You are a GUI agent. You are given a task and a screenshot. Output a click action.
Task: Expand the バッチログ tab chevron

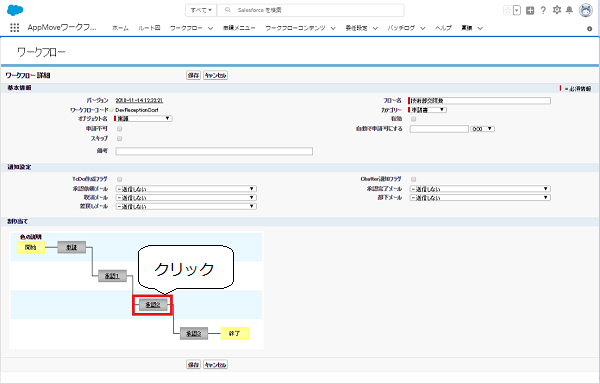pyautogui.click(x=423, y=28)
